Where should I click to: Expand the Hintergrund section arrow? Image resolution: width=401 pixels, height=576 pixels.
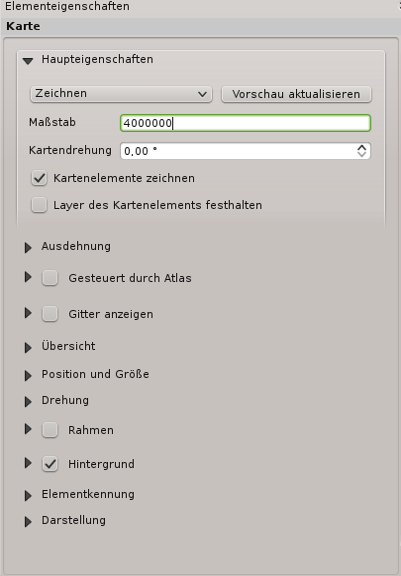click(28, 463)
